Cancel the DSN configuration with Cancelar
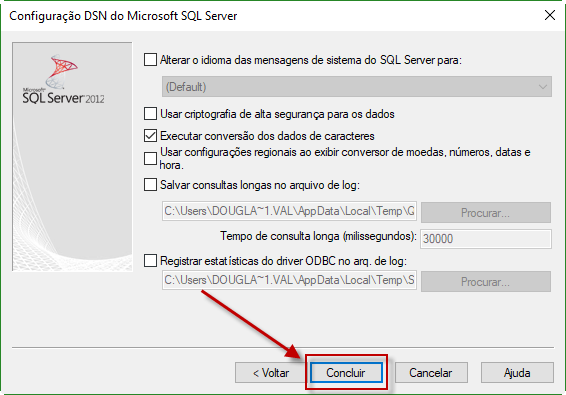Image resolution: width=566 pixels, height=395 pixels. pos(431,373)
